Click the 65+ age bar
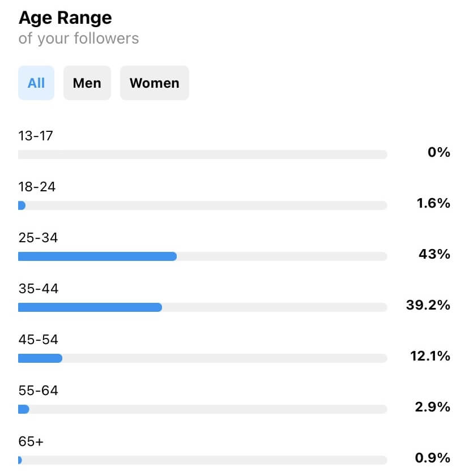The image size is (469, 476). [x=202, y=460]
